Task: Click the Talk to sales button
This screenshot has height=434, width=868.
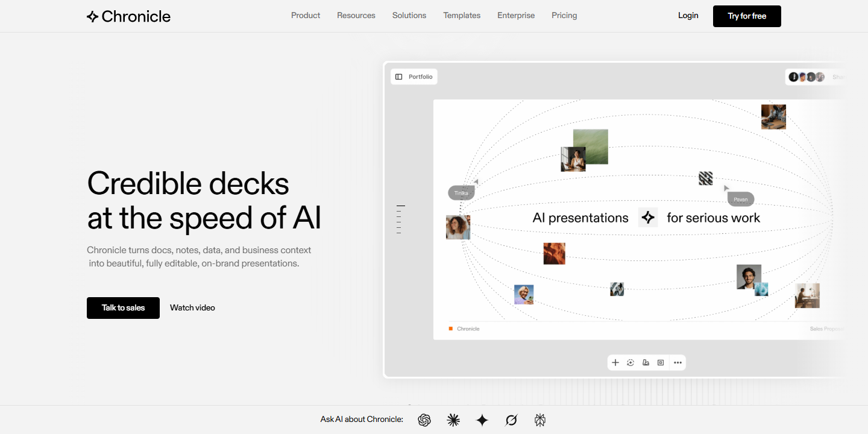Action: 123,308
